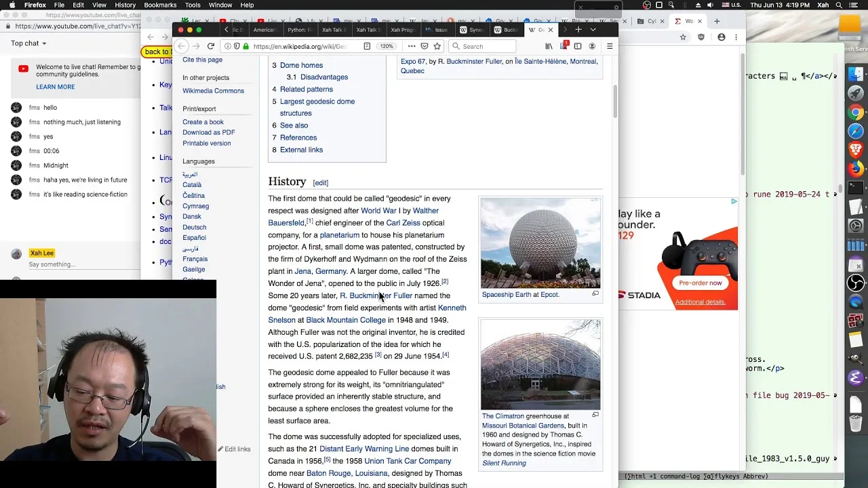Click Spaceship Earth thumbnail image

point(540,243)
